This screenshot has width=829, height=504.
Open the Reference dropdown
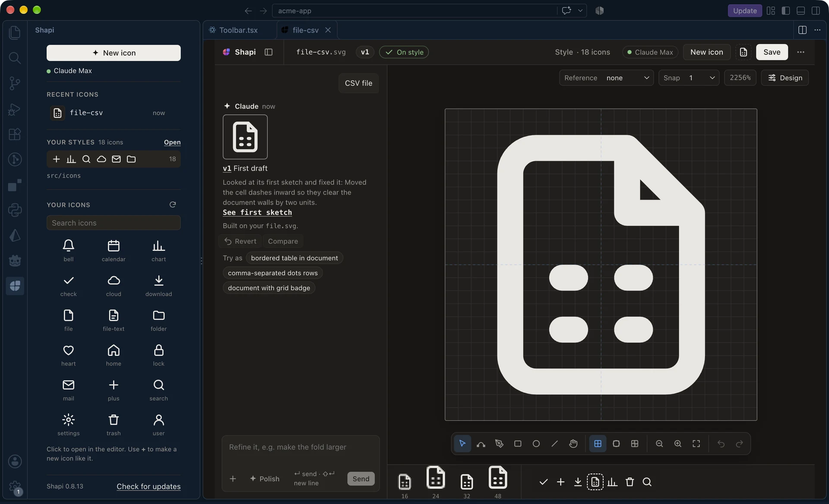[x=607, y=78]
